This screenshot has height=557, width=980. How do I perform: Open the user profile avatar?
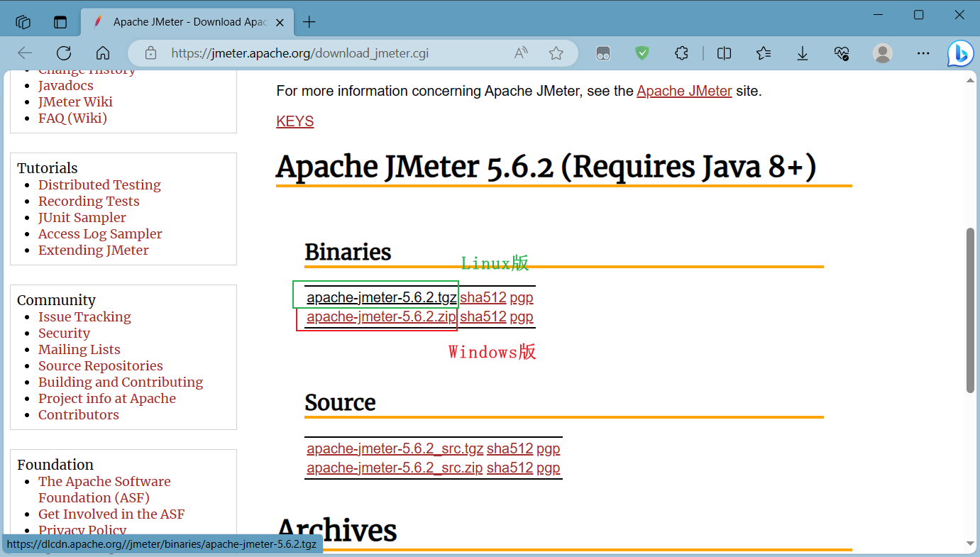click(x=883, y=53)
